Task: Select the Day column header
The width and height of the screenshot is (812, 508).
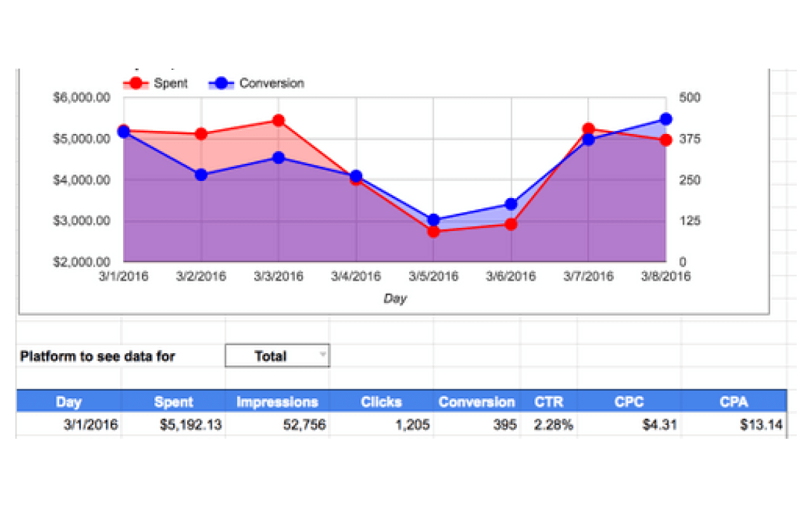Action: (69, 402)
